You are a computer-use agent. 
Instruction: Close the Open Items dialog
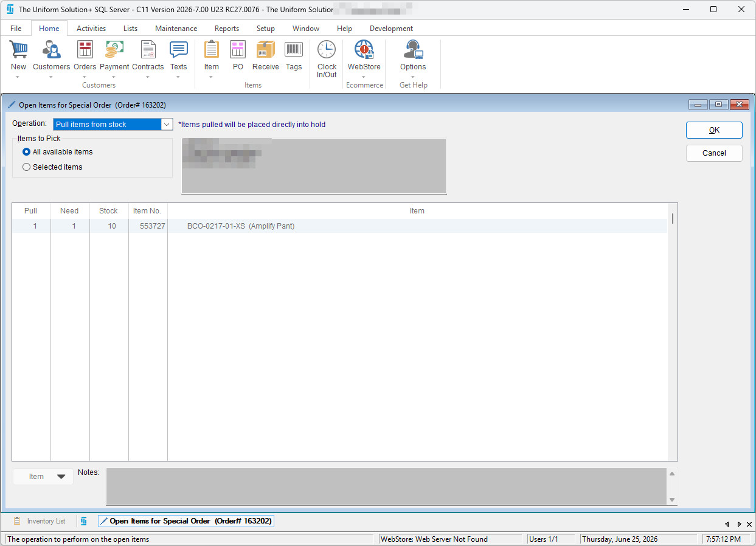[x=739, y=105]
